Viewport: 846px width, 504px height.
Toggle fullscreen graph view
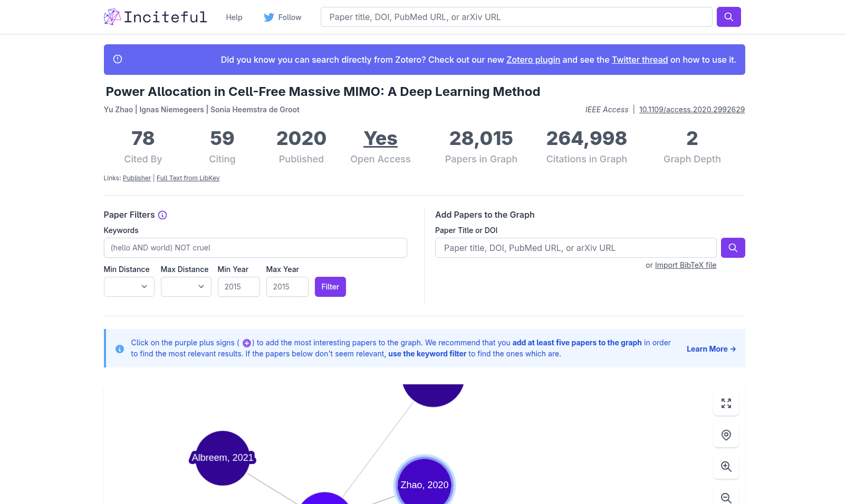pos(726,403)
